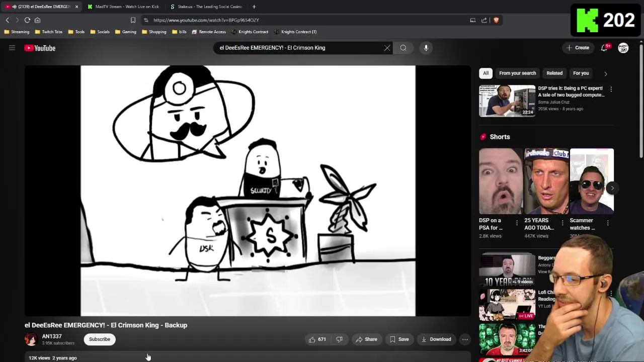The image size is (644, 362).
Task: Select the All filter chip
Action: [x=486, y=73]
